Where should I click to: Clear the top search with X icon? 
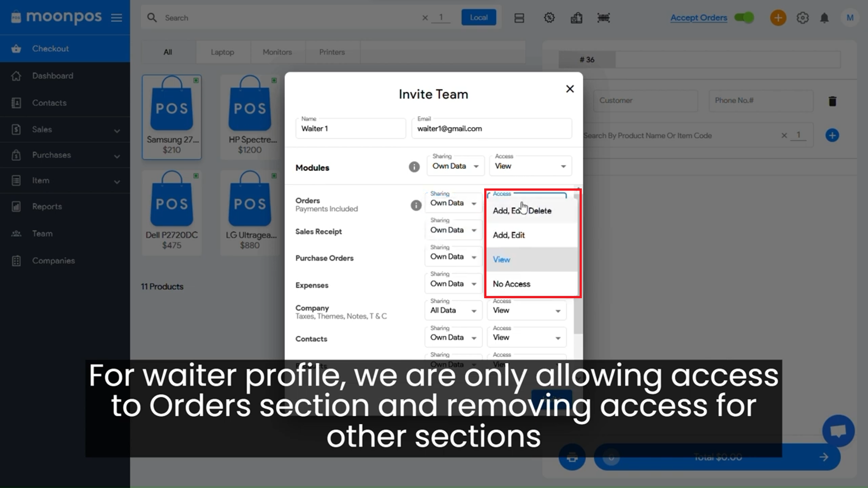[425, 18]
